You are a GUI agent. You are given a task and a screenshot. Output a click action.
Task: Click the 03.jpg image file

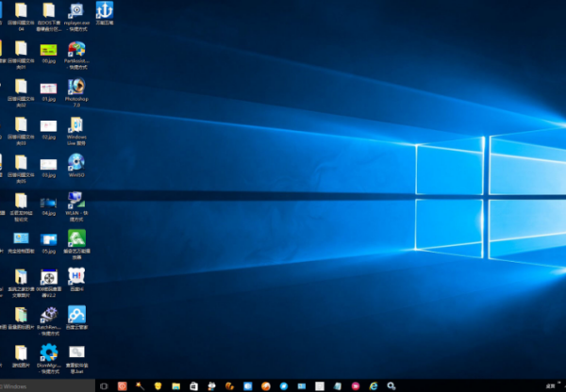tap(48, 163)
